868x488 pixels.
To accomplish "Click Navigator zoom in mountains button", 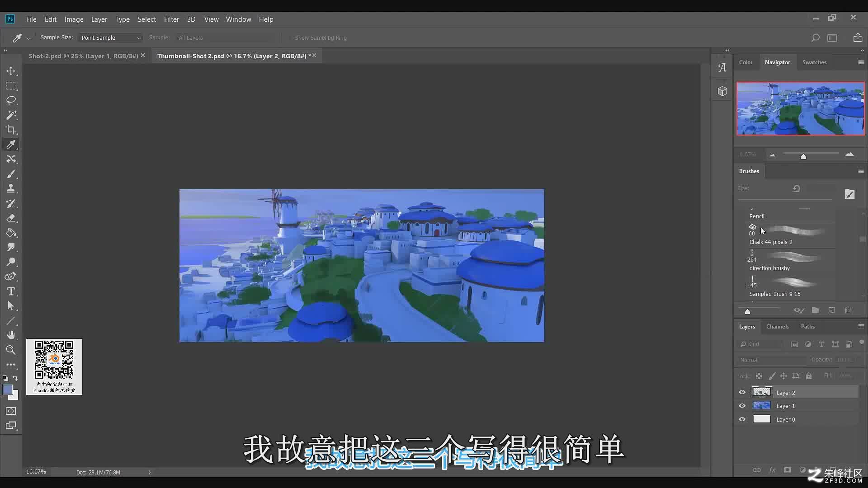I will [849, 155].
